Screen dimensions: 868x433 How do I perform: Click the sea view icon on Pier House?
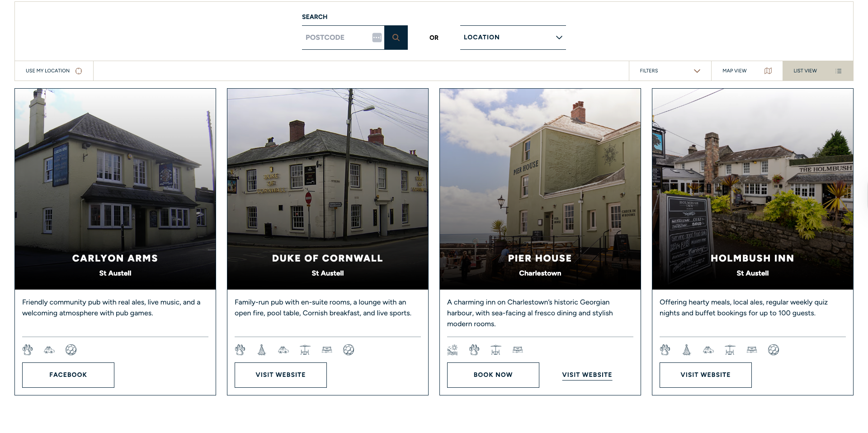tap(453, 350)
